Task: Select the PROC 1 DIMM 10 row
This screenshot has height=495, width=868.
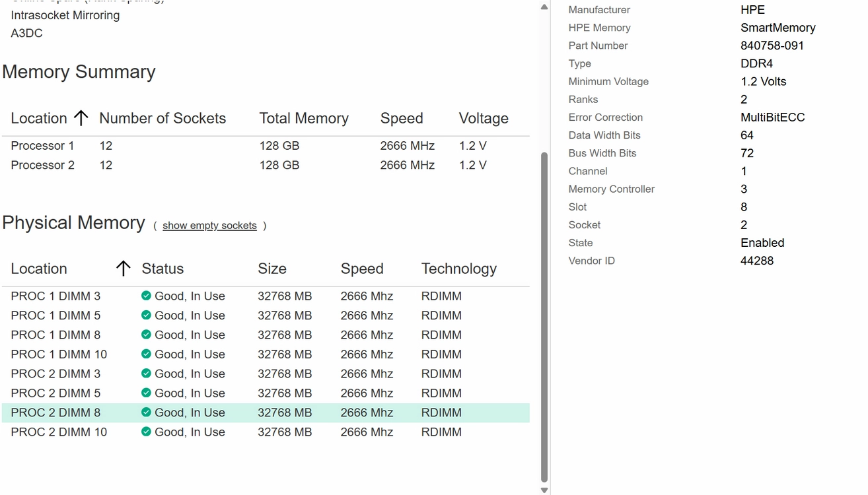Action: click(x=266, y=354)
